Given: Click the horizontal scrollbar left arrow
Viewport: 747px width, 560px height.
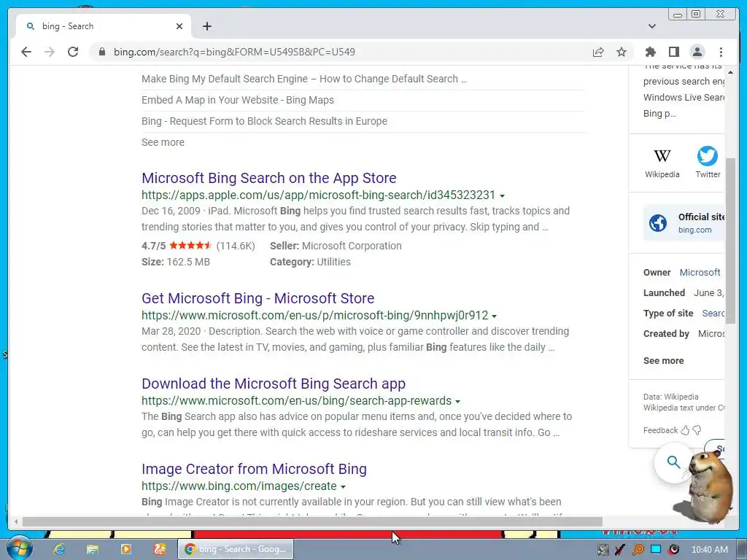Looking at the screenshot, I should pos(16,522).
